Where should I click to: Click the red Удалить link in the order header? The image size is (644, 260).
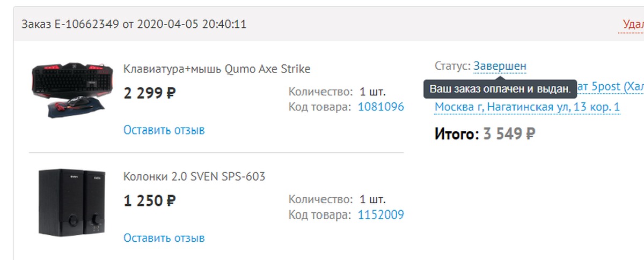[633, 24]
